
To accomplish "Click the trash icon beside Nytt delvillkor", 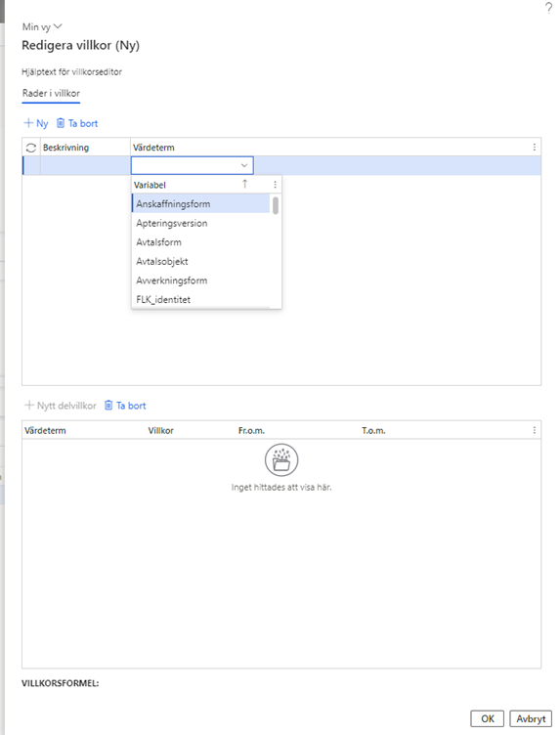I will click(108, 405).
